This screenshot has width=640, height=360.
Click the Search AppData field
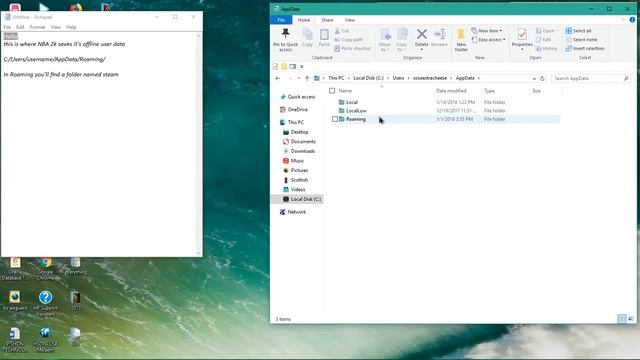click(591, 78)
